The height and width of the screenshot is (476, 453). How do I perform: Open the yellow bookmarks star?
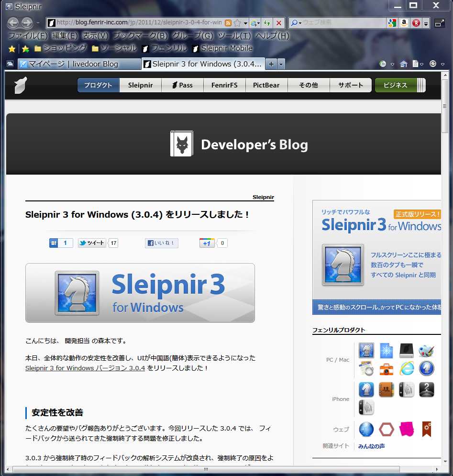coord(12,49)
